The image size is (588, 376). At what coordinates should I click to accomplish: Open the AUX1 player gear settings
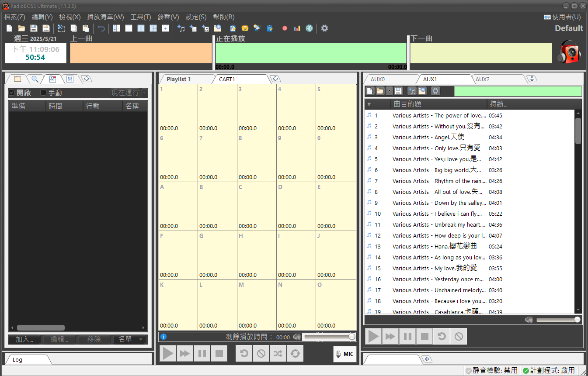[x=435, y=91]
